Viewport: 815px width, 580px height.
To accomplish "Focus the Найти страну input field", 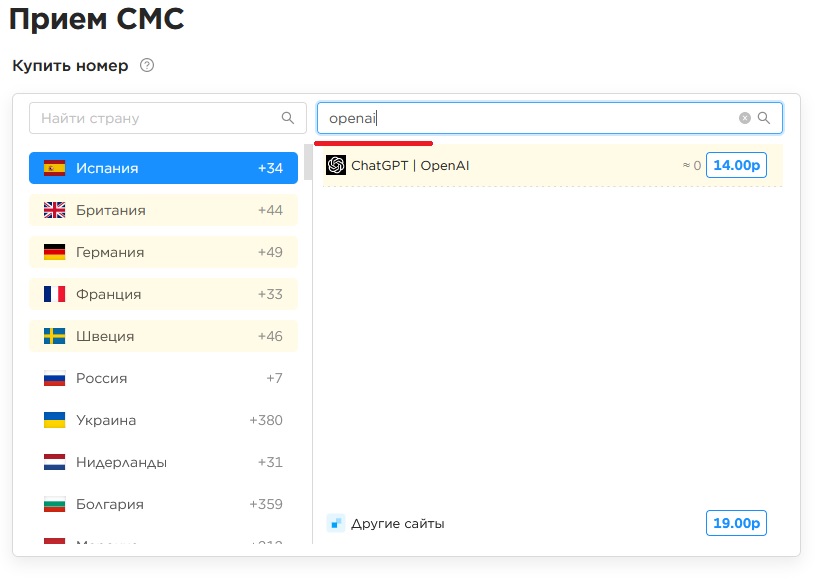I will coord(167,118).
